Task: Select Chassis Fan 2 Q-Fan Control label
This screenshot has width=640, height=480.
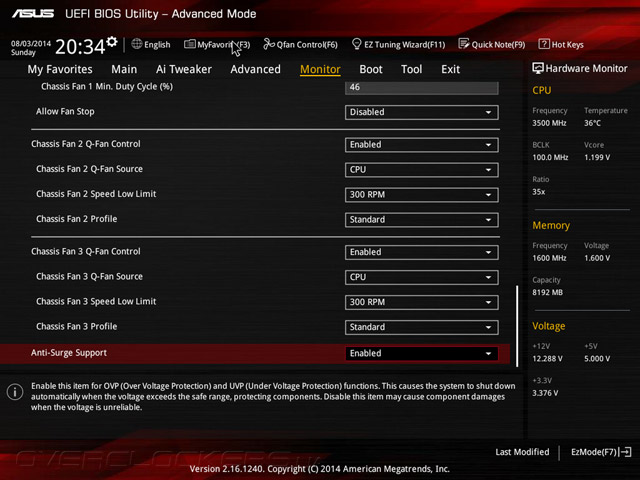Action: (86, 144)
